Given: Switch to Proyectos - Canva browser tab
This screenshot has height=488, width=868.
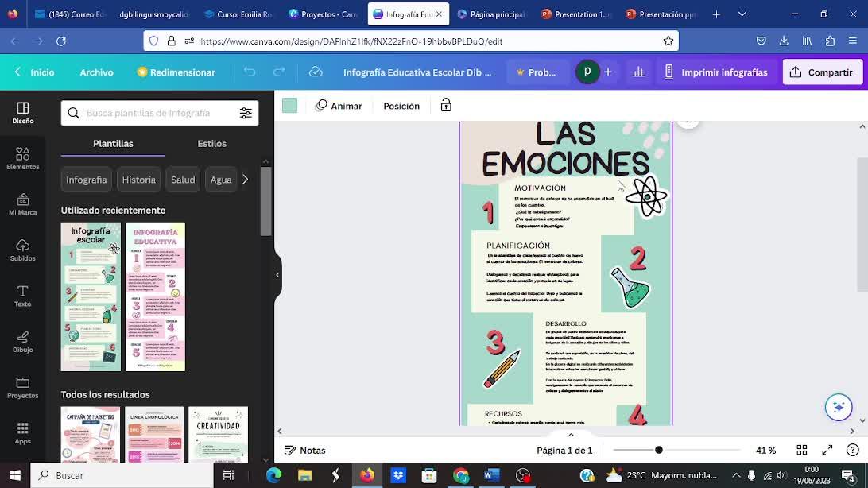Looking at the screenshot, I should (x=324, y=14).
